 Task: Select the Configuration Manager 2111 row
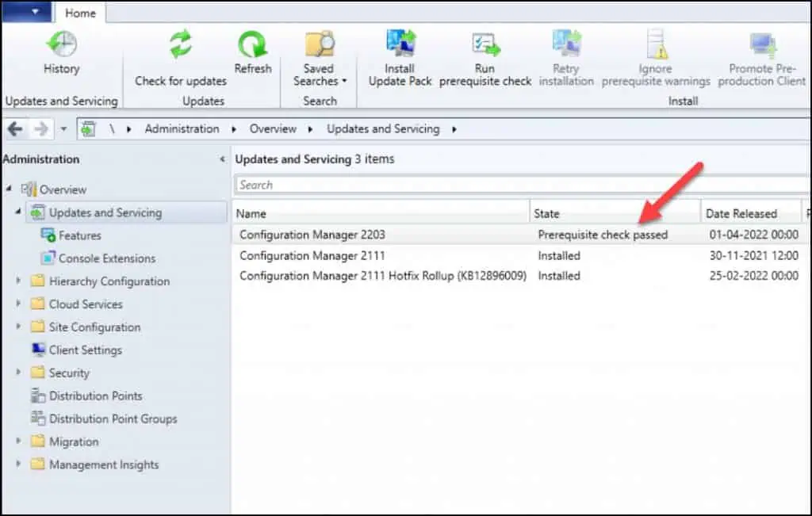pos(522,255)
